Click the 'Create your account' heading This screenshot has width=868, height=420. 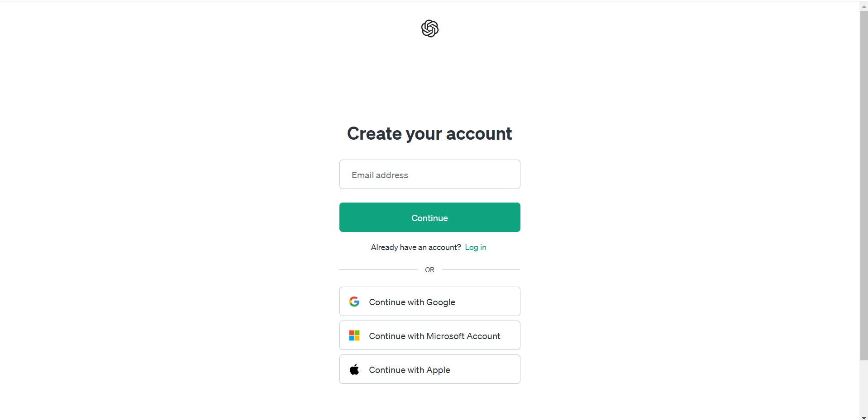click(x=429, y=134)
